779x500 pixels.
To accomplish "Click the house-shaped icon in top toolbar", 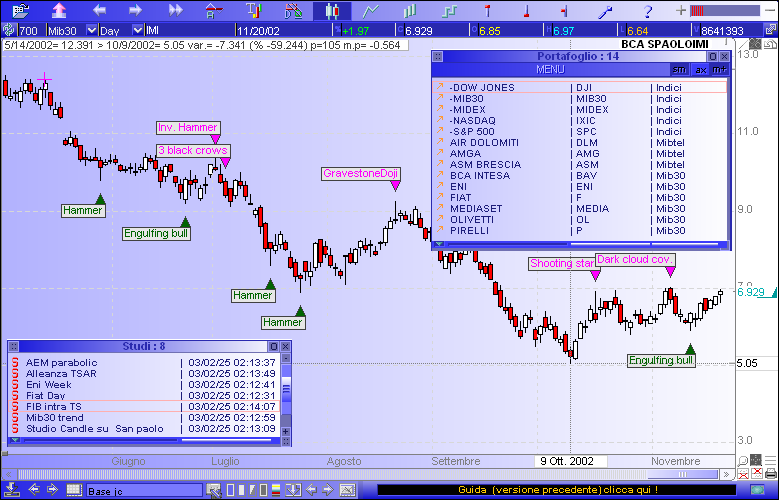I will click(213, 10).
